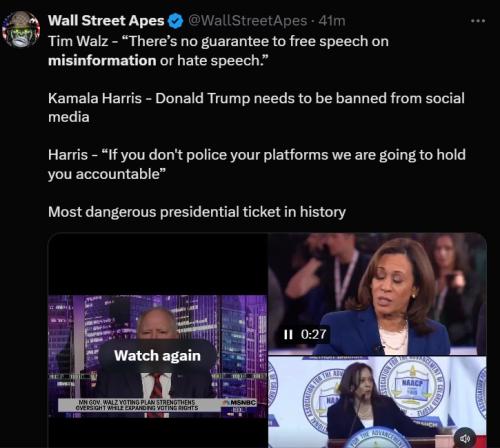The width and height of the screenshot is (500, 448).
Task: Click the blue verified checkmark badge
Action: click(175, 21)
